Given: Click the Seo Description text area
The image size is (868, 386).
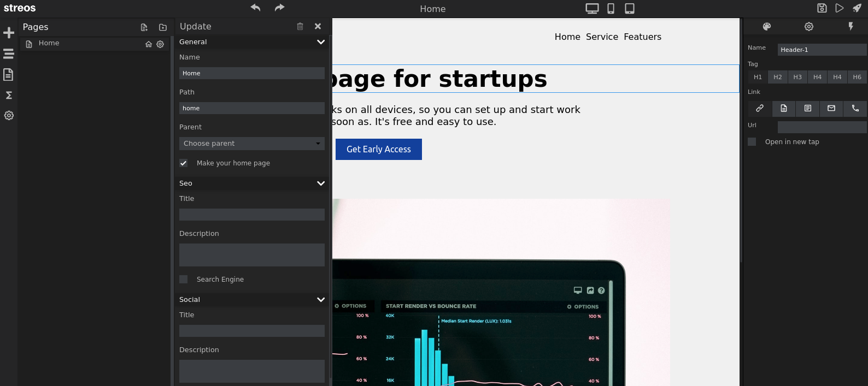Looking at the screenshot, I should [252, 255].
